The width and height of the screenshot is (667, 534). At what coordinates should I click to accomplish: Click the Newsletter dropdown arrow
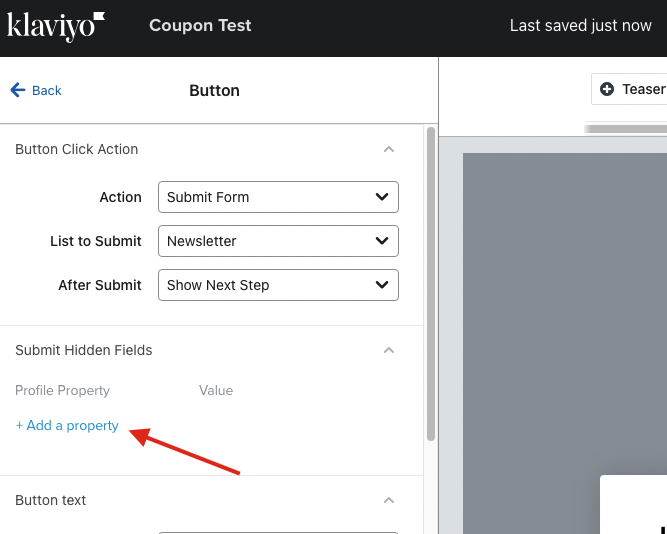[382, 241]
